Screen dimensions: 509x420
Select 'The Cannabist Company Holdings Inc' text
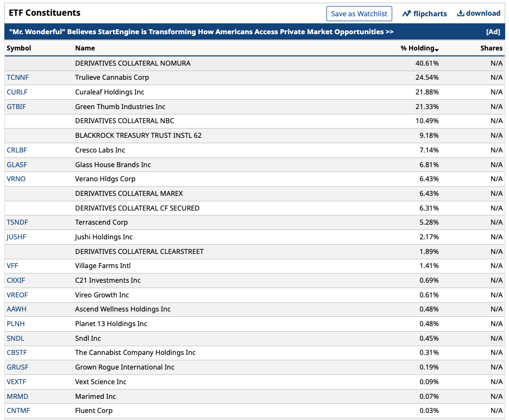coord(135,353)
